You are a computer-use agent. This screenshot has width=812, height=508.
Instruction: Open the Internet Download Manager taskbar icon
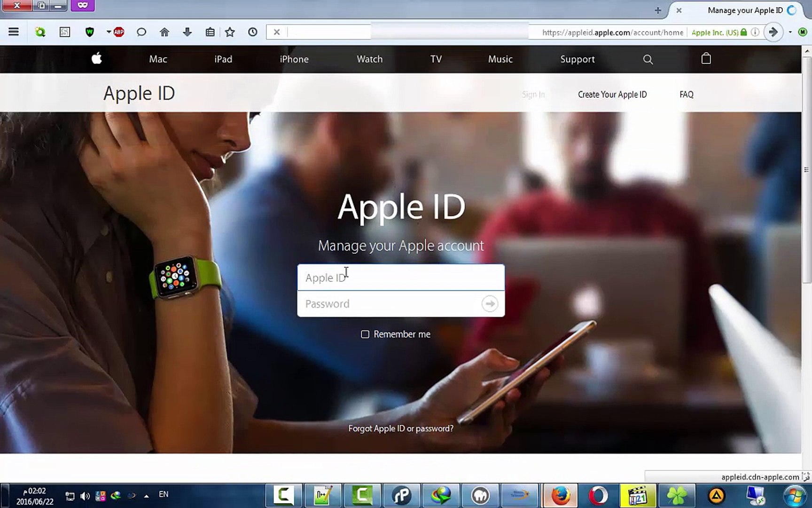pos(441,496)
